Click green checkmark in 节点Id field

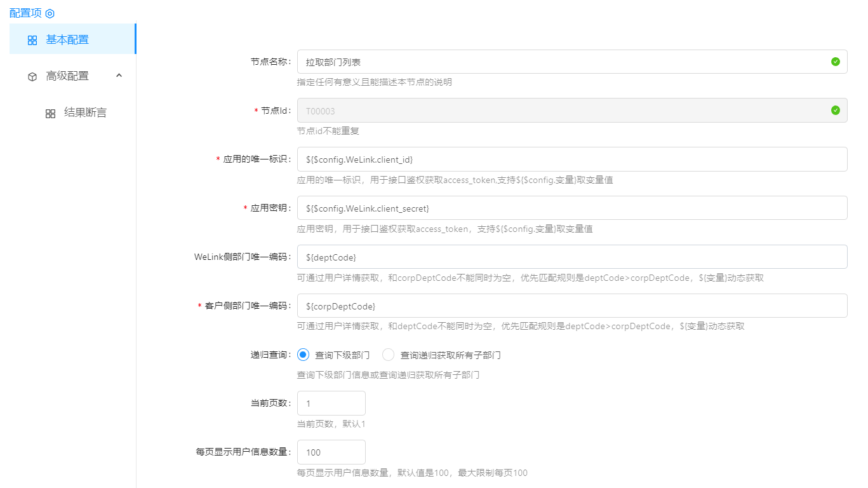coord(835,111)
